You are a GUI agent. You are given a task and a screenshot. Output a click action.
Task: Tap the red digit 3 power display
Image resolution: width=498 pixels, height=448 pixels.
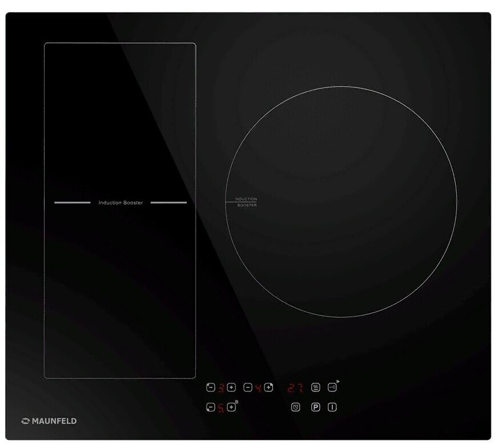click(221, 388)
